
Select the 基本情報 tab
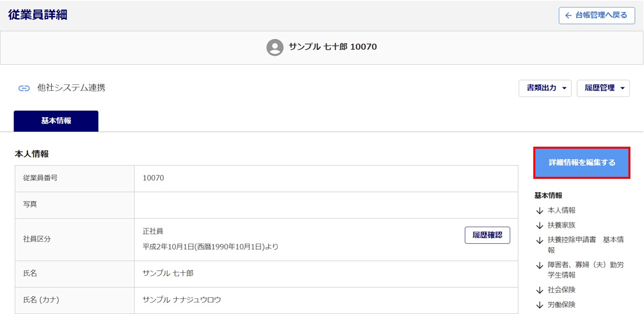(x=56, y=121)
